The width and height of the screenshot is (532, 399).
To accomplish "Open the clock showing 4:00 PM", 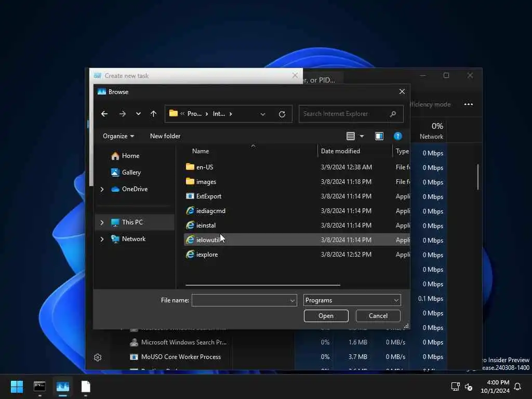I will click(495, 387).
